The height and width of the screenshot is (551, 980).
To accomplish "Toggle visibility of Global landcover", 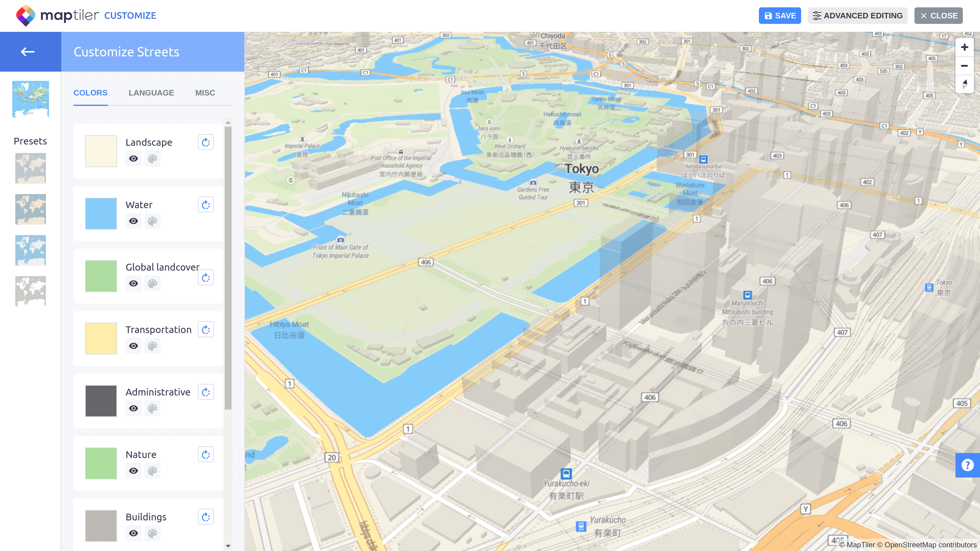I will coord(133,283).
